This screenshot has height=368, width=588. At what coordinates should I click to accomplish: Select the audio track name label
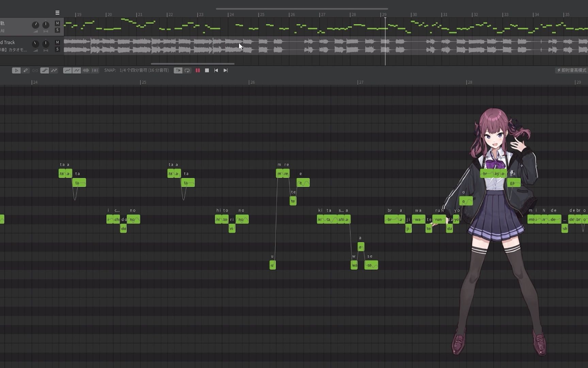click(8, 43)
